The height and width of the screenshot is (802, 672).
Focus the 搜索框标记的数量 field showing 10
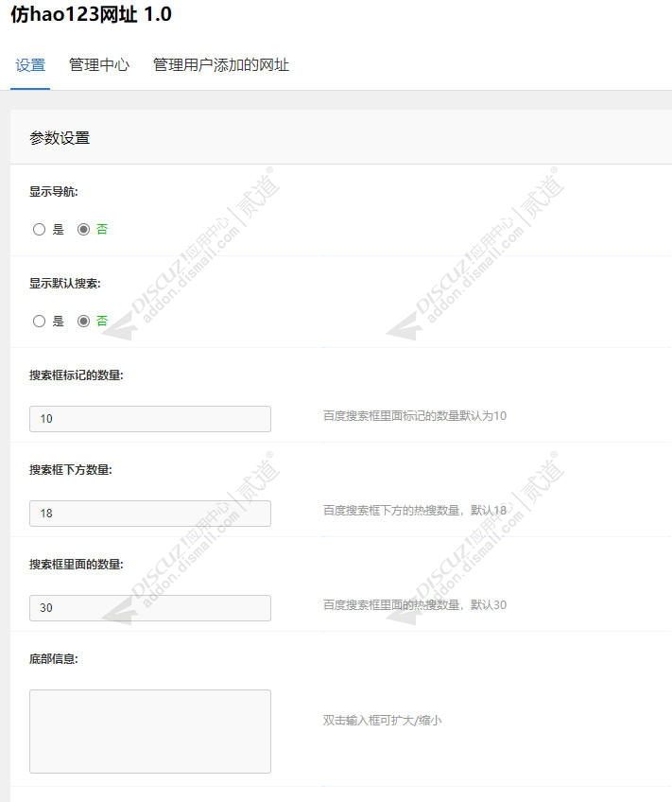[150, 419]
